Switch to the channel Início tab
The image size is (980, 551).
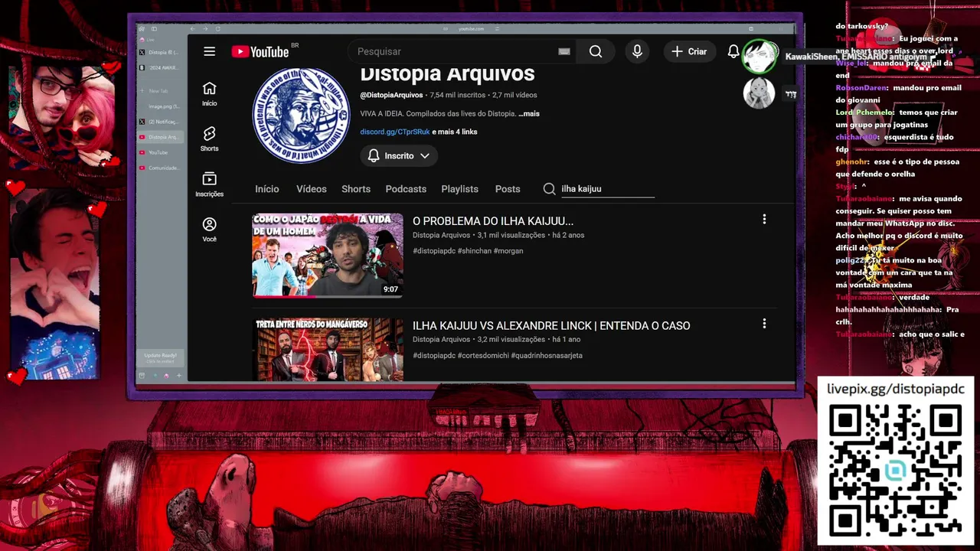point(267,189)
